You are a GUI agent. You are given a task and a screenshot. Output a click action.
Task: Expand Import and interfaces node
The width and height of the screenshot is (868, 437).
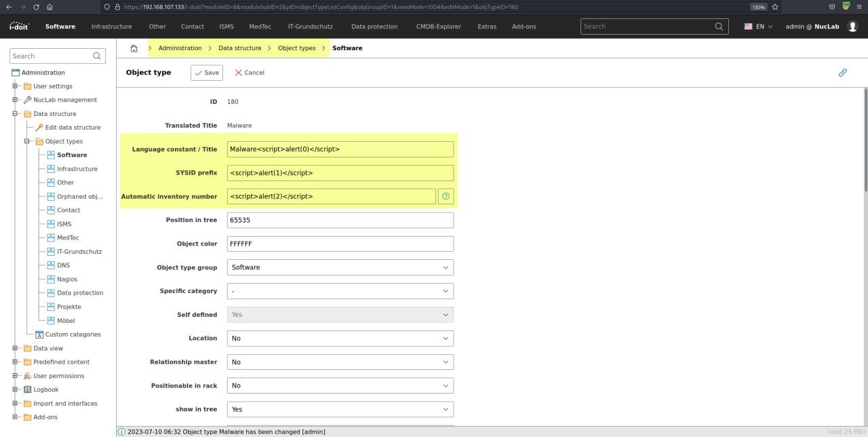pos(15,403)
